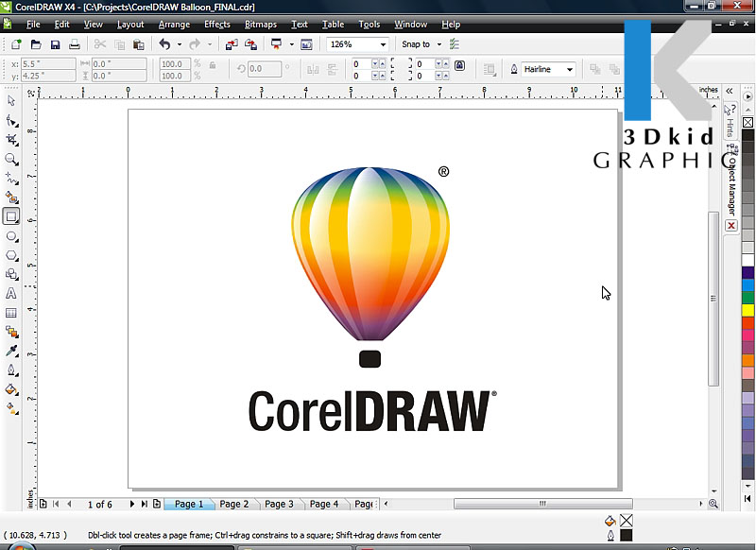Open the zoom level dropdown at 126%
This screenshot has height=550, width=756.
tap(383, 44)
